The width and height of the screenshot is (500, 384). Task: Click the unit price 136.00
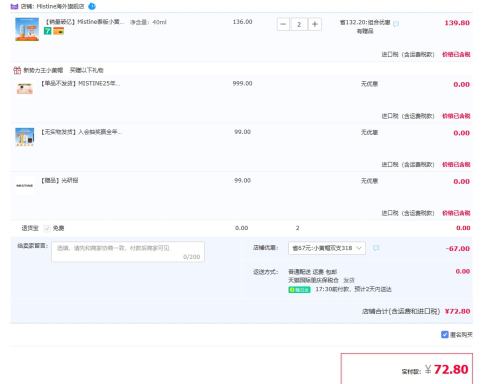[x=242, y=22]
